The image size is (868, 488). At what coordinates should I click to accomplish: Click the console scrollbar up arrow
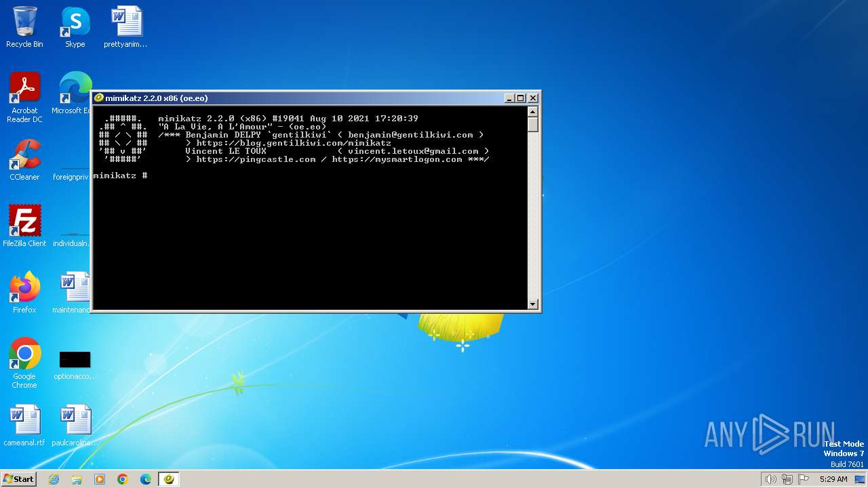pos(533,112)
